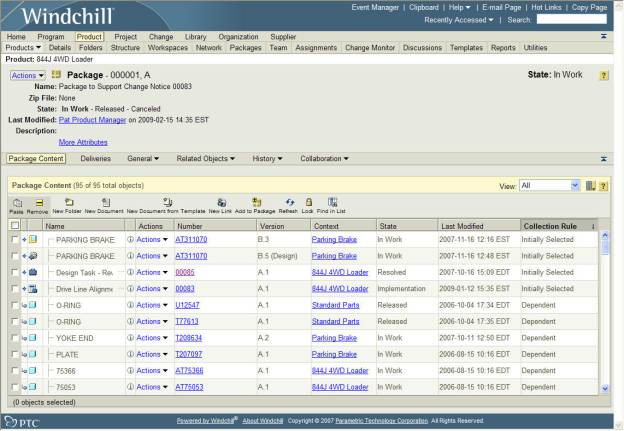This screenshot has width=624, height=431.
Task: Open the Workspaces sub-navigation item
Action: point(168,48)
